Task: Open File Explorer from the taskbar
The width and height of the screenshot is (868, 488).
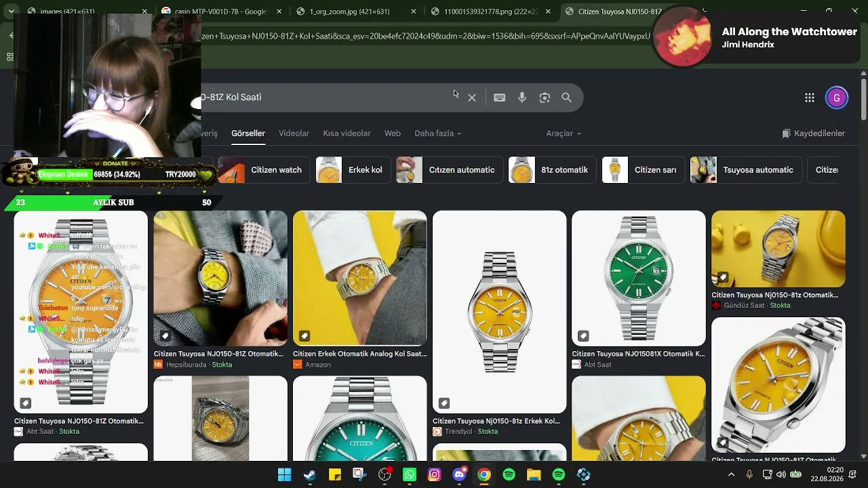Action: tap(534, 475)
